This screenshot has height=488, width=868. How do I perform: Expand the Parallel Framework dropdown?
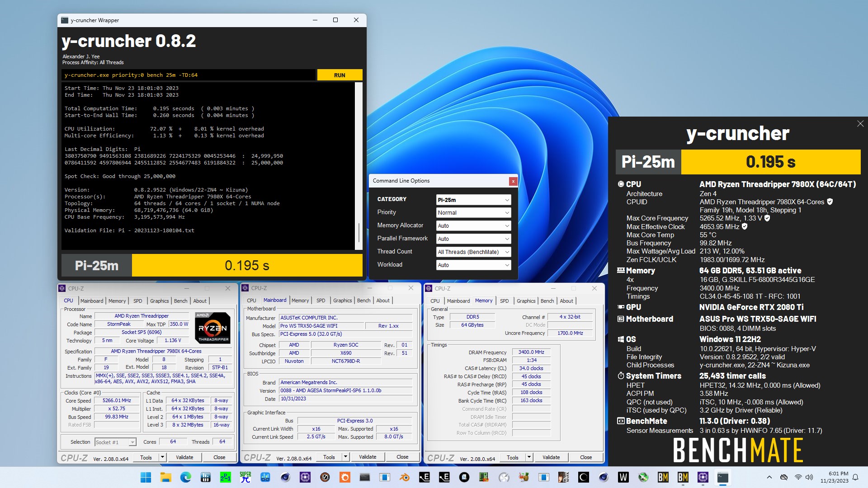pos(473,239)
